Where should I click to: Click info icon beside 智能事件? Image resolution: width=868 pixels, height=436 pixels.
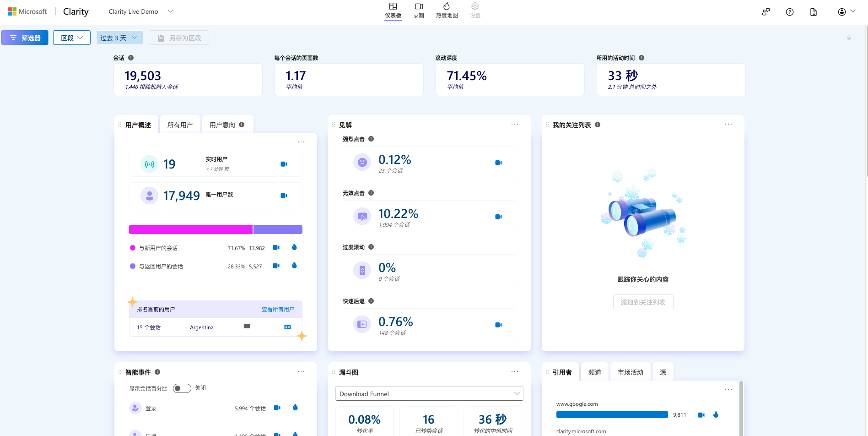[x=157, y=372]
